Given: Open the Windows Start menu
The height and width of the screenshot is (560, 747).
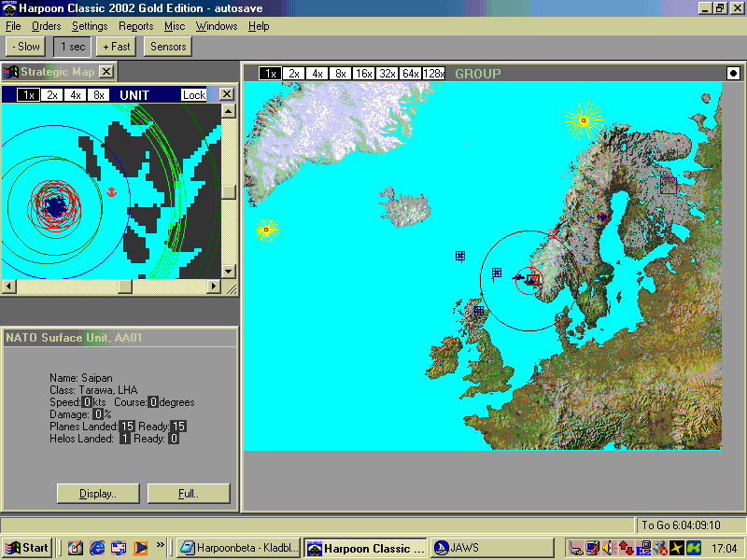Looking at the screenshot, I should click(27, 548).
